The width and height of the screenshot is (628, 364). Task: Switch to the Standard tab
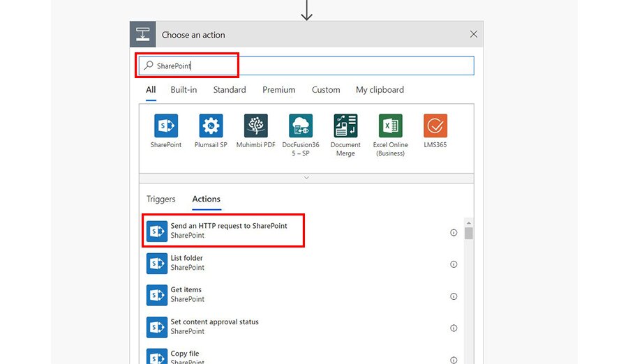pyautogui.click(x=230, y=90)
